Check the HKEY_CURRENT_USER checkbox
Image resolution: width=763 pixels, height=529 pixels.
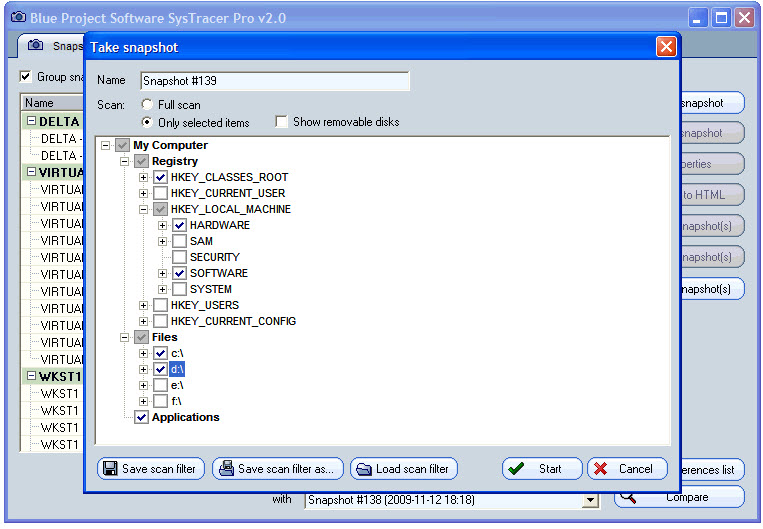tap(161, 193)
